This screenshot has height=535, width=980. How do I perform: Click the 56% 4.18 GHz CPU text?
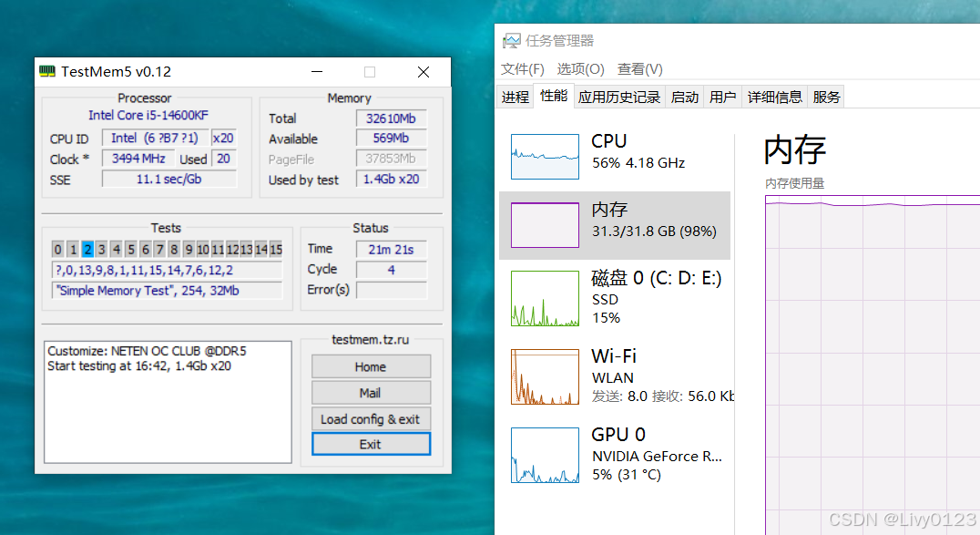pyautogui.click(x=638, y=163)
